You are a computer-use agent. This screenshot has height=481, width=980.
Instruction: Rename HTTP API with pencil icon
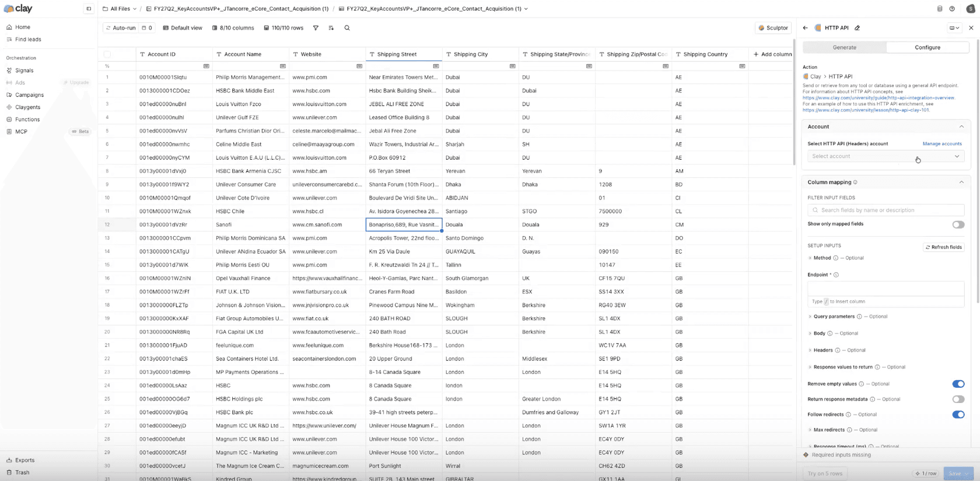(x=857, y=28)
